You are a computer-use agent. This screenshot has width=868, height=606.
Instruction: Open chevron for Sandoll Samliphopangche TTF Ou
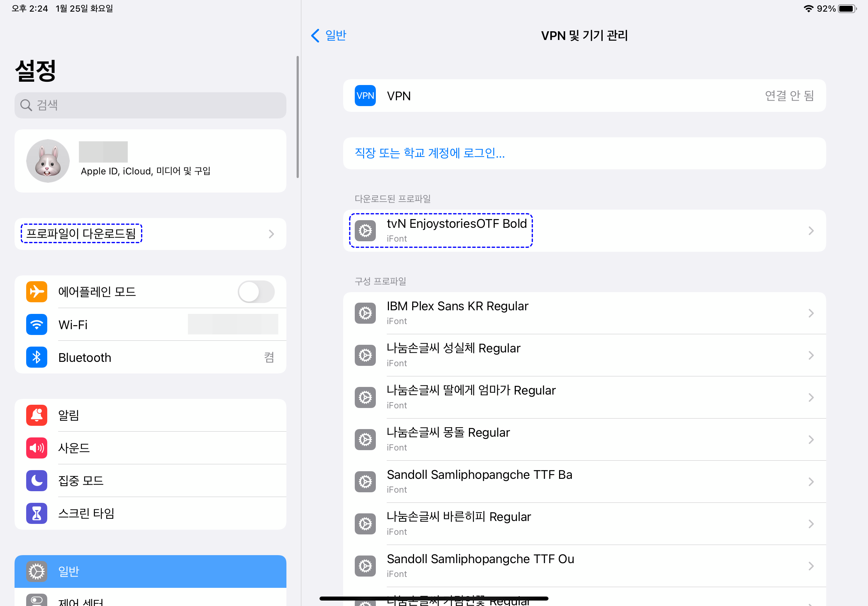(x=811, y=566)
